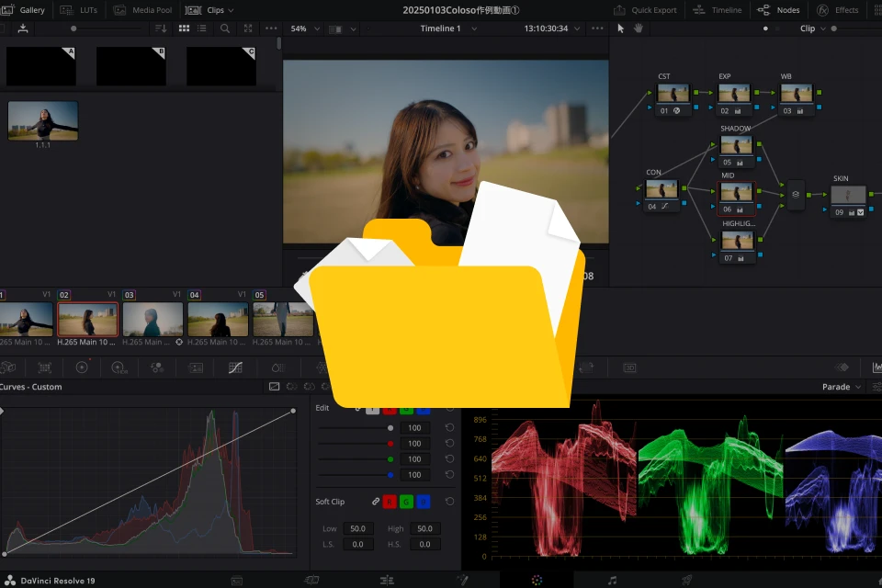Adjust the gallery thumbnail size slider
Image resolution: width=882 pixels, height=588 pixels.
click(73, 28)
